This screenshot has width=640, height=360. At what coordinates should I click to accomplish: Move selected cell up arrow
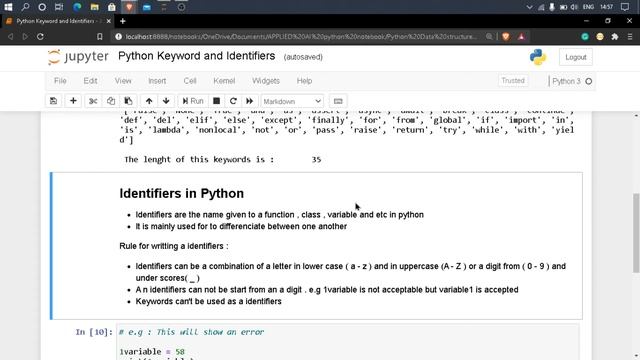[149, 101]
